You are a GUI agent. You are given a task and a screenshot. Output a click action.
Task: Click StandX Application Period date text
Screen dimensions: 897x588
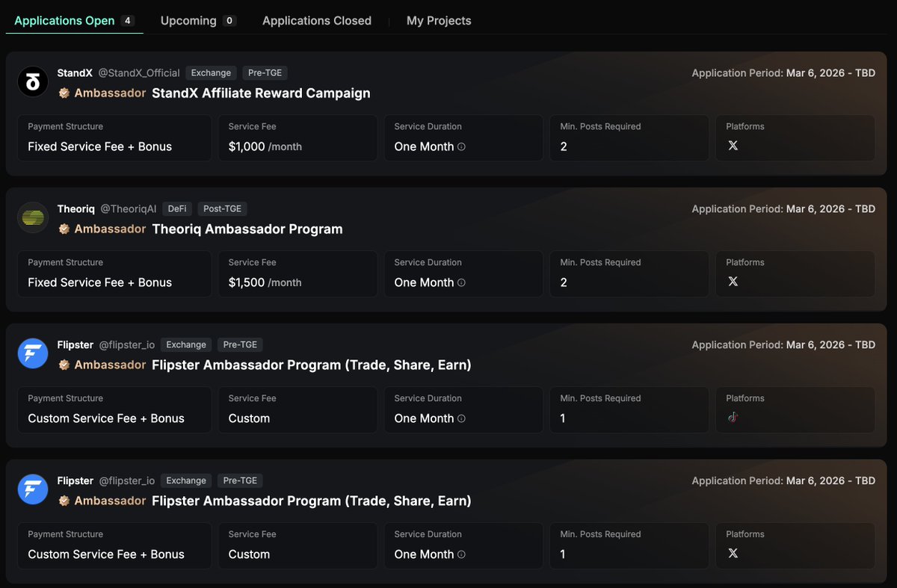pyautogui.click(x=830, y=73)
